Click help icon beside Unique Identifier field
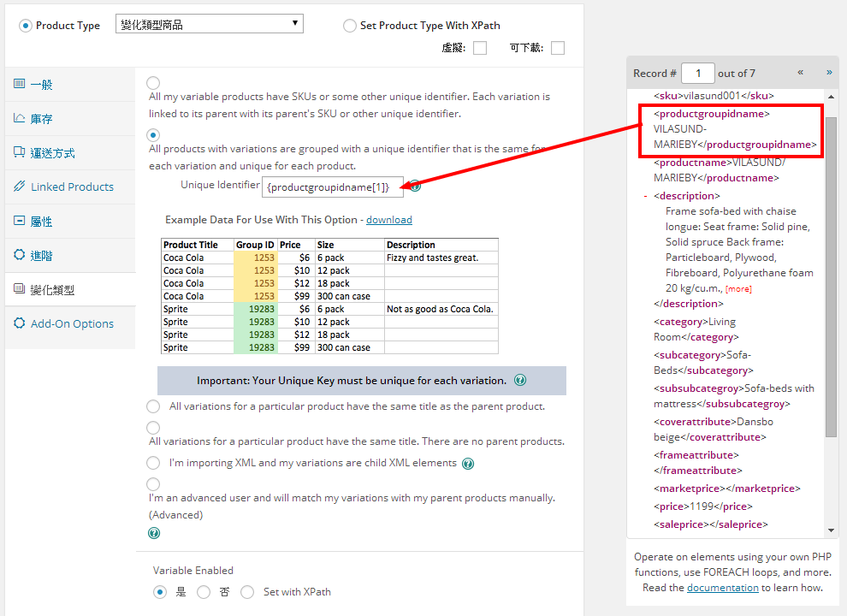The width and height of the screenshot is (847, 616). [415, 186]
